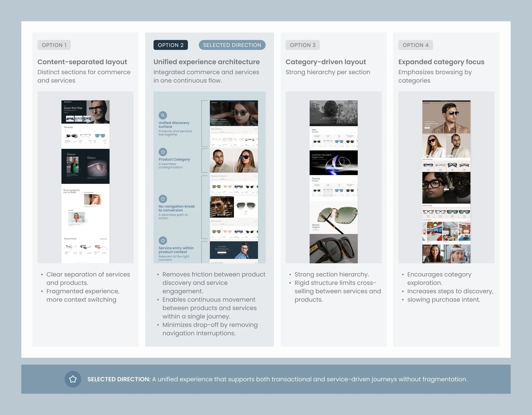Click the SELECTED DIRECTION pill label

(232, 45)
